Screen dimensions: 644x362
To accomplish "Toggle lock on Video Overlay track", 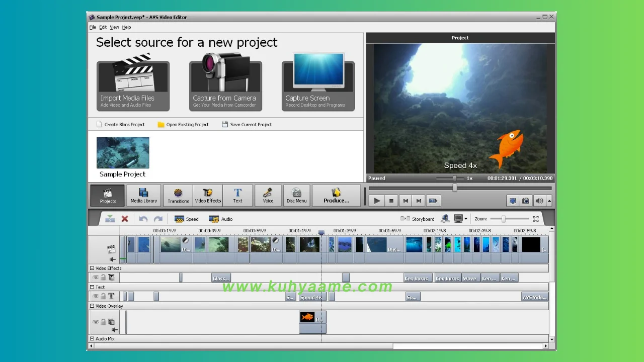I will tap(103, 322).
